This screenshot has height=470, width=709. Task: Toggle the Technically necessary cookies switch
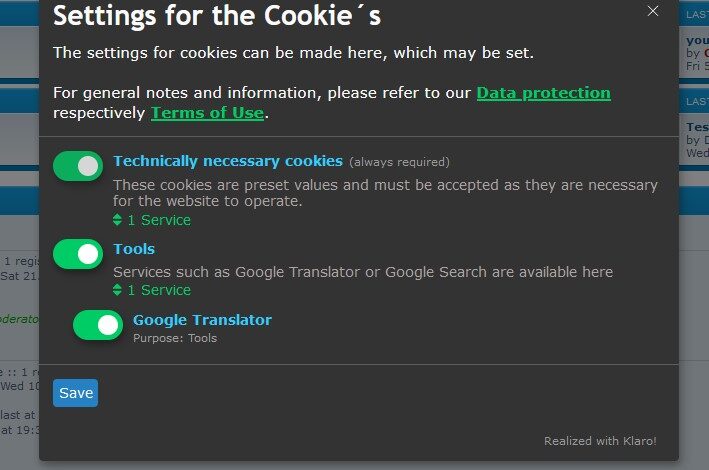tap(78, 166)
